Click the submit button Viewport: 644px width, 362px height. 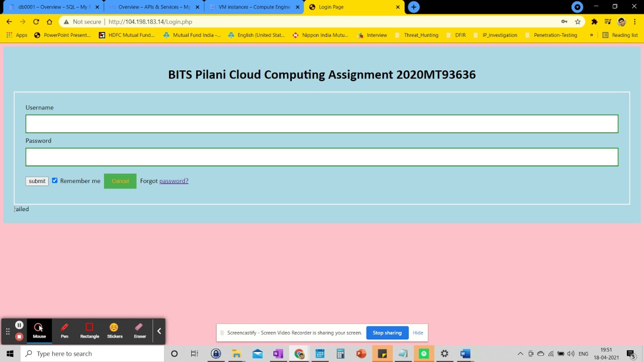(37, 181)
